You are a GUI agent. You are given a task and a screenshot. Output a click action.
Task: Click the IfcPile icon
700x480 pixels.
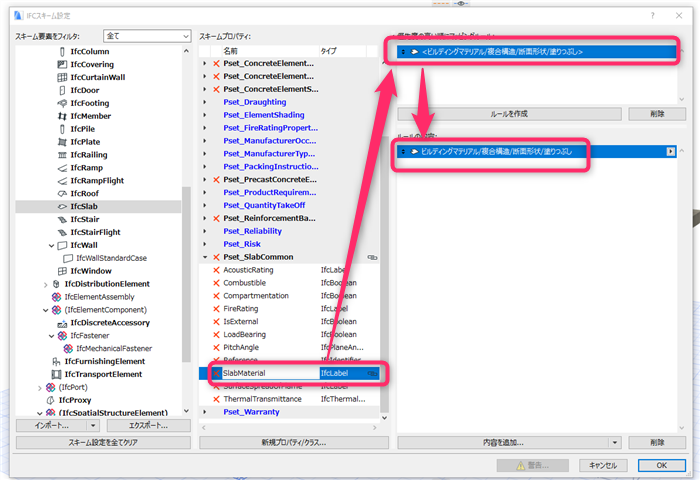tap(62, 129)
